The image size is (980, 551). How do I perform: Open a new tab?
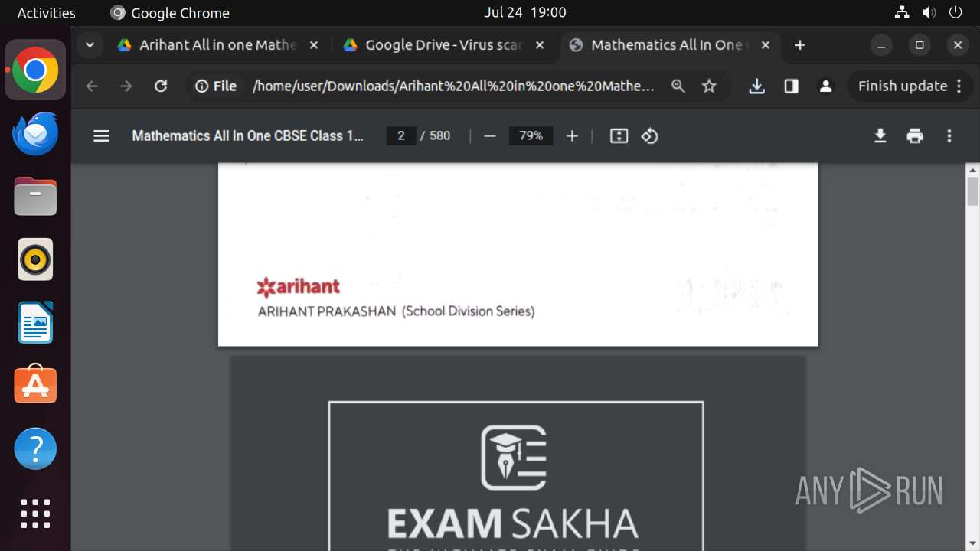tap(799, 45)
